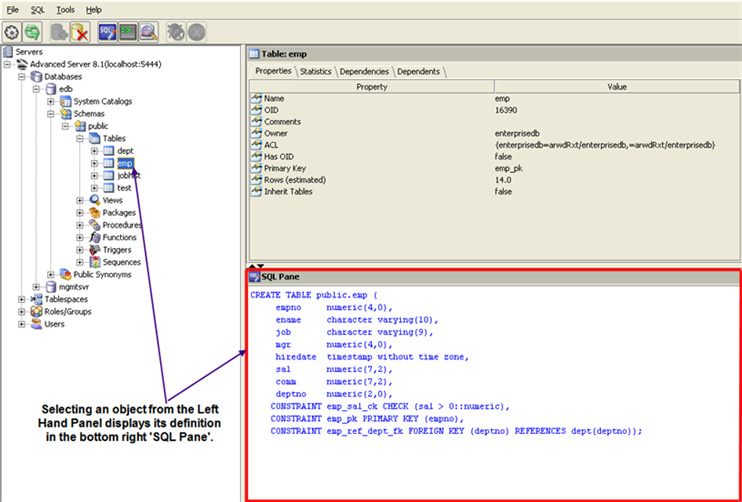The image size is (742, 502).
Task: Switch to the Dependents tab
Action: click(419, 72)
